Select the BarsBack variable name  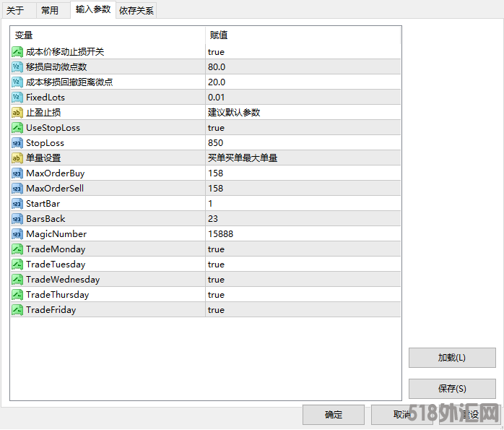[45, 219]
